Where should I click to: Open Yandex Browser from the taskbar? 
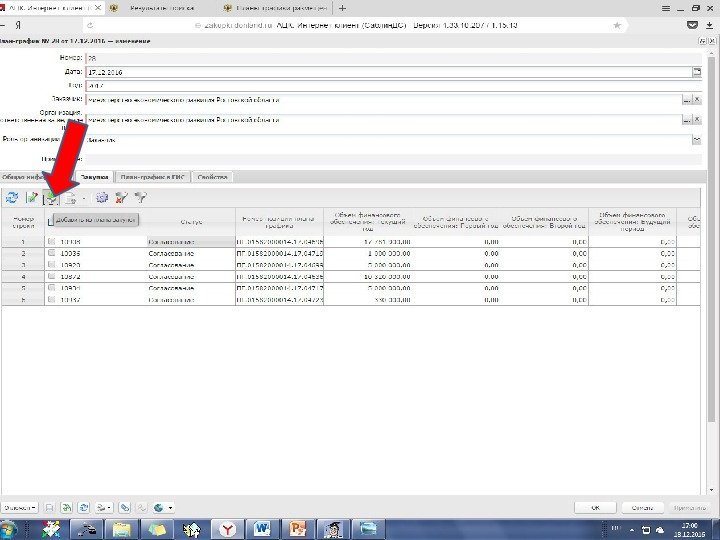tap(227, 530)
